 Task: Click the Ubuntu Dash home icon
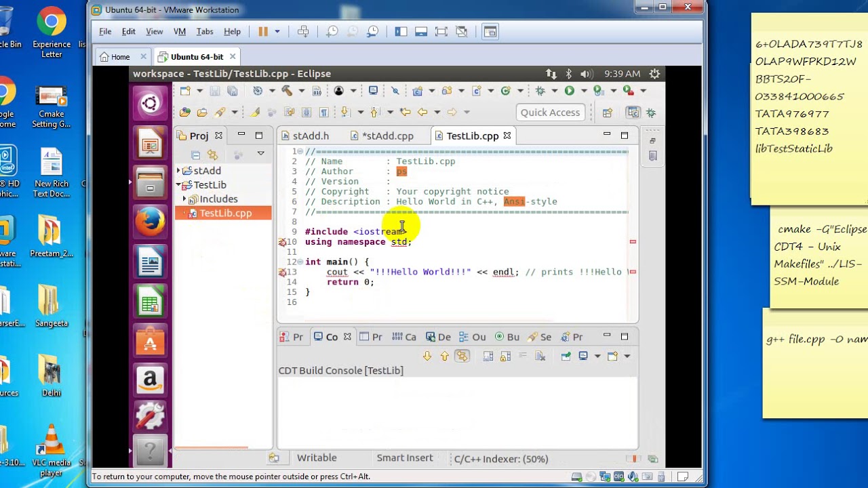[150, 104]
